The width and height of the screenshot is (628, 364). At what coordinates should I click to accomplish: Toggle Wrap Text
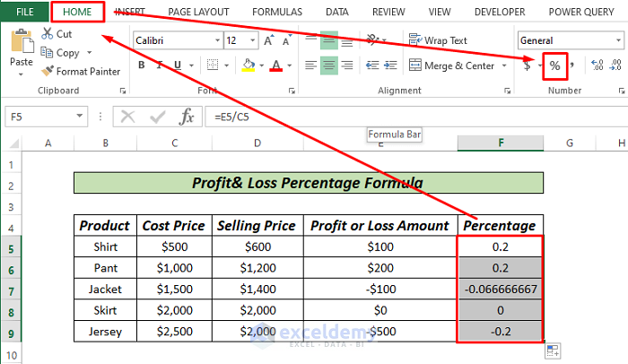438,40
